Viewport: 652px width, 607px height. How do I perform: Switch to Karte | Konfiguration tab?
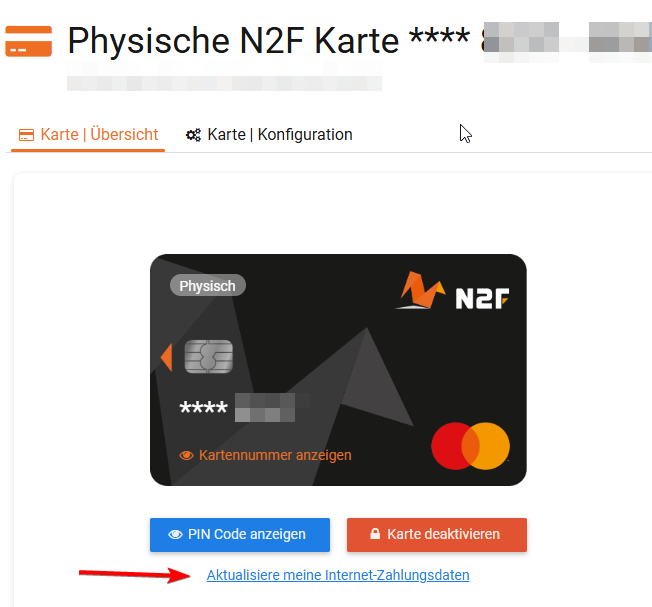click(269, 135)
